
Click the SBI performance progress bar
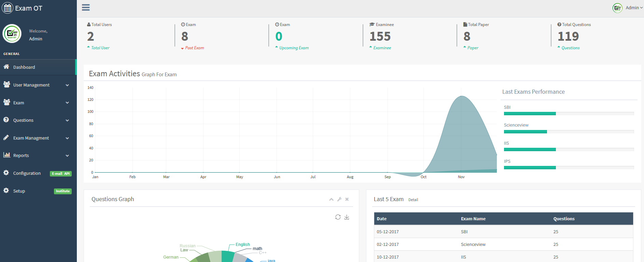(x=569, y=114)
